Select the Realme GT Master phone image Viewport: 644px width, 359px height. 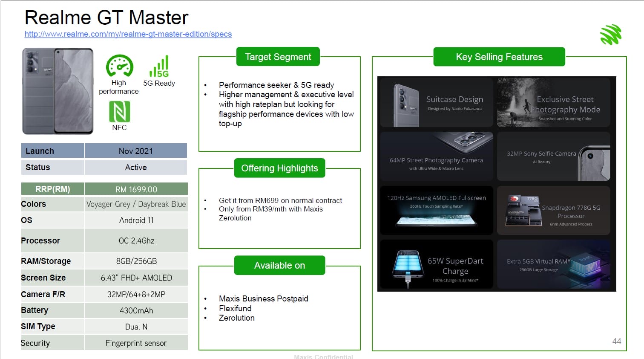tap(58, 91)
